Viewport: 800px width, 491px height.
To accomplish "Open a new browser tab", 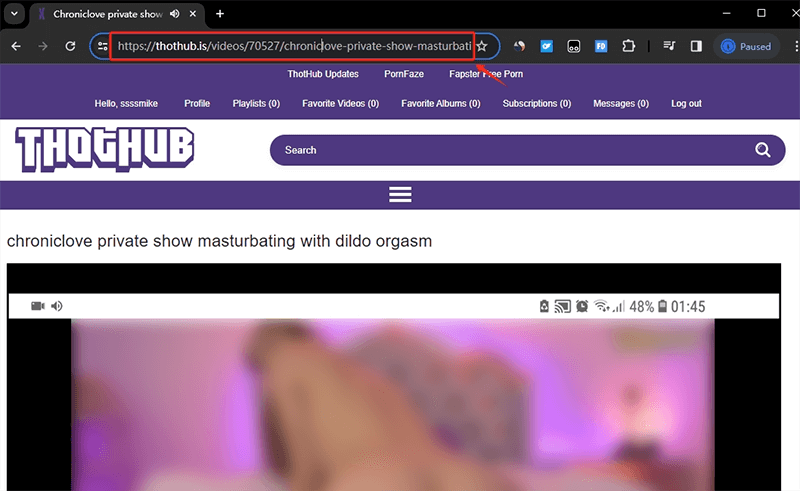I will coord(220,14).
